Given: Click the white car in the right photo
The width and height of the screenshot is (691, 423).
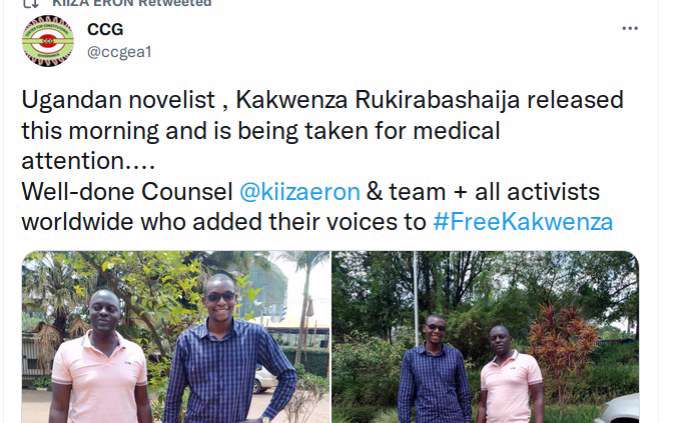Looking at the screenshot, I should pos(621,409).
